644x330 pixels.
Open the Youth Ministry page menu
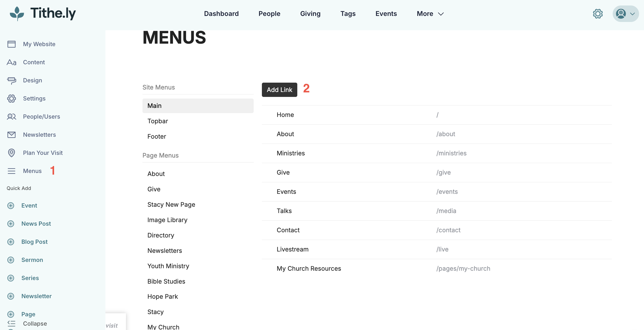(x=198, y=266)
